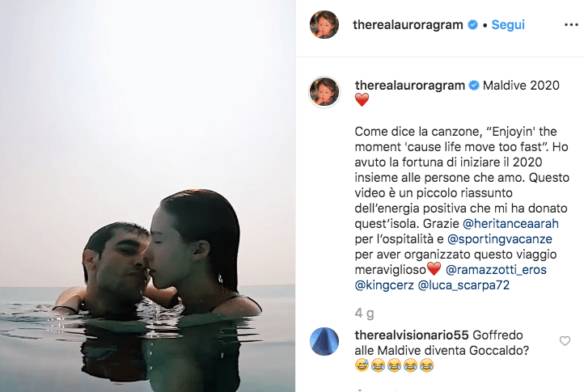The height and width of the screenshot is (392, 584).
Task: Open therealauroragram username in the caption
Action: click(410, 85)
